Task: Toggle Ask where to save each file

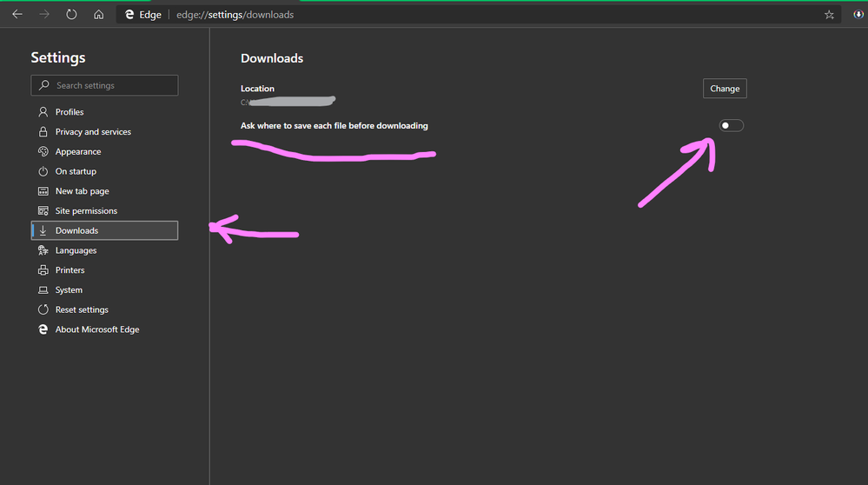Action: pos(732,126)
